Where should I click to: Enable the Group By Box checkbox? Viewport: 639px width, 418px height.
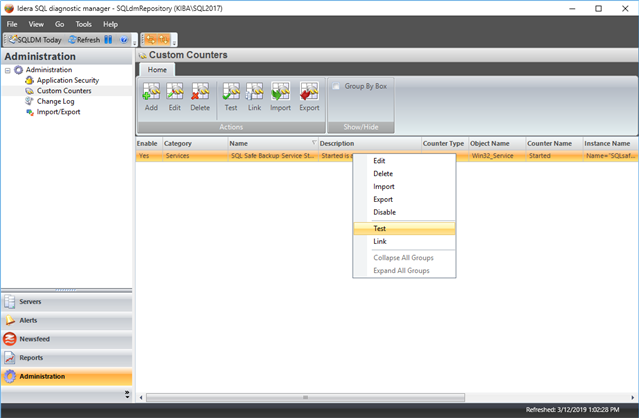click(336, 86)
